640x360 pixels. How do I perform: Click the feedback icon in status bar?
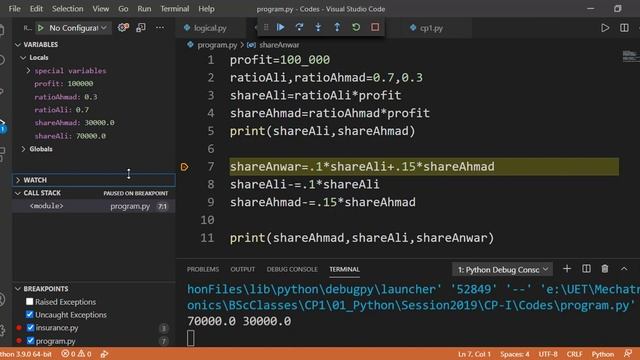(x=628, y=353)
